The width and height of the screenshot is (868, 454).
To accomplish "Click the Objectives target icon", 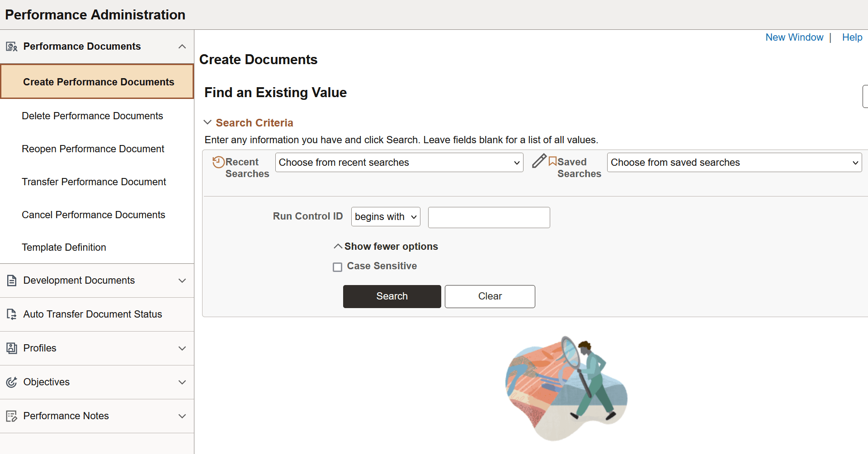I will (11, 382).
